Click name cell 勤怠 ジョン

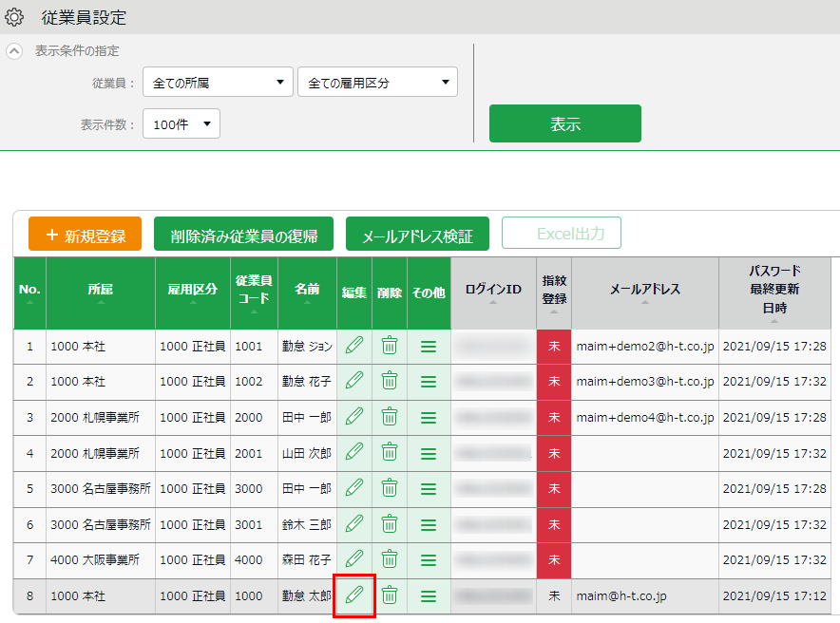click(307, 347)
